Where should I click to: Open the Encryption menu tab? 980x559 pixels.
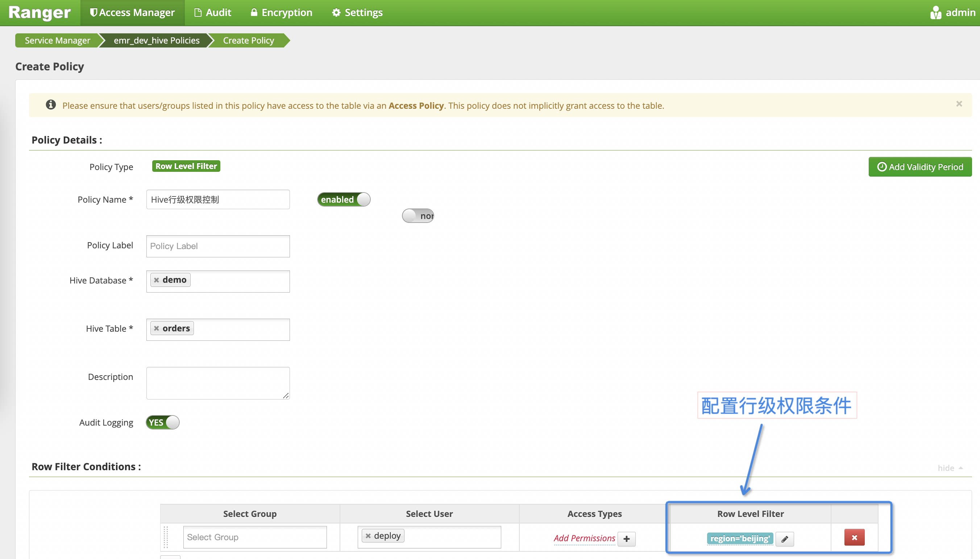281,13
